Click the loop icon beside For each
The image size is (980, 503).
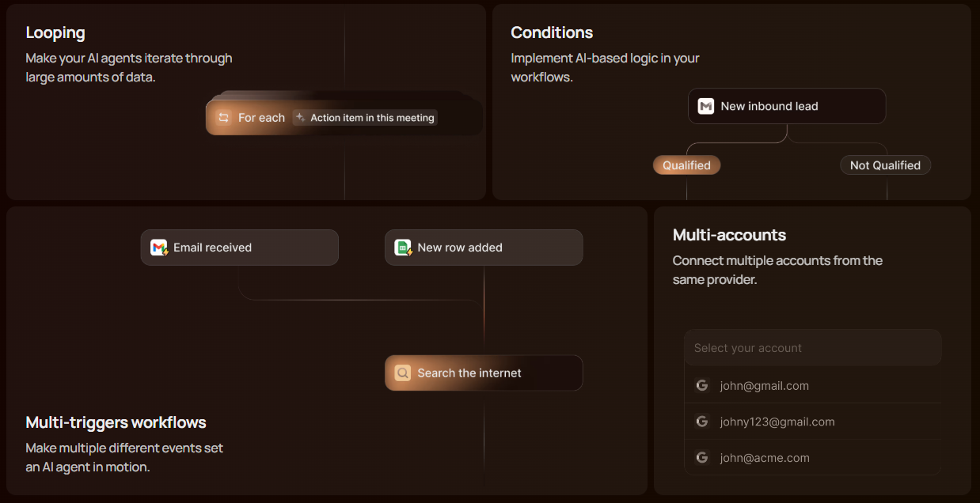(223, 118)
